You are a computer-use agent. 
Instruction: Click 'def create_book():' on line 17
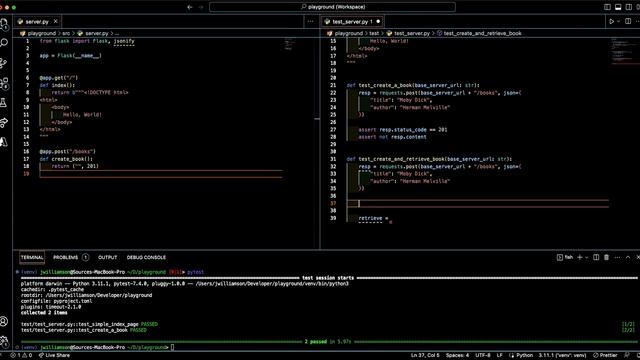66,159
